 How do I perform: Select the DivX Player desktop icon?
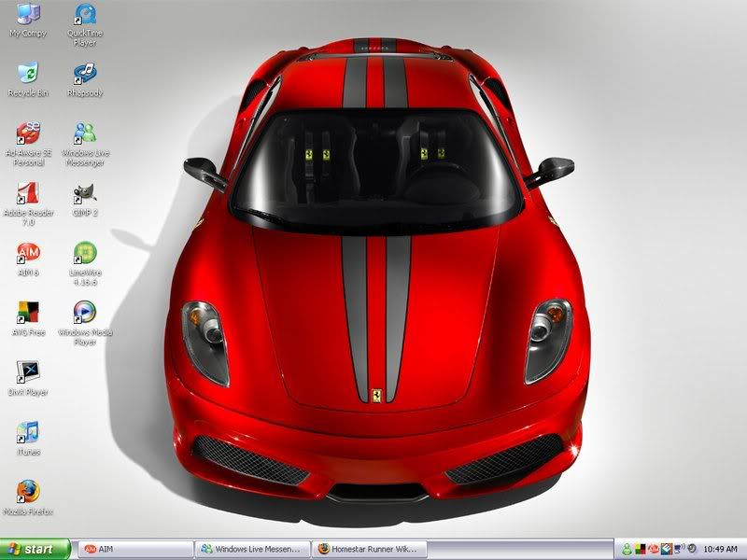(x=28, y=372)
